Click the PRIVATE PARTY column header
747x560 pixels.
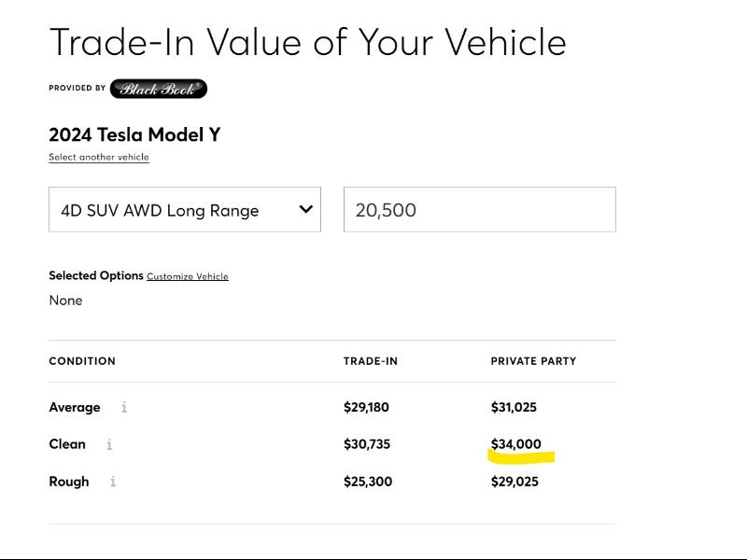pos(533,361)
